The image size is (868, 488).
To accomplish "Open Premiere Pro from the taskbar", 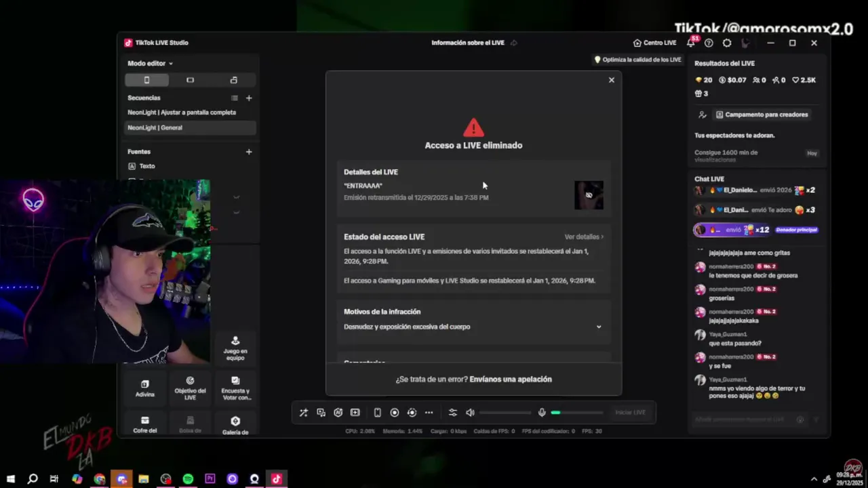I will (x=210, y=479).
